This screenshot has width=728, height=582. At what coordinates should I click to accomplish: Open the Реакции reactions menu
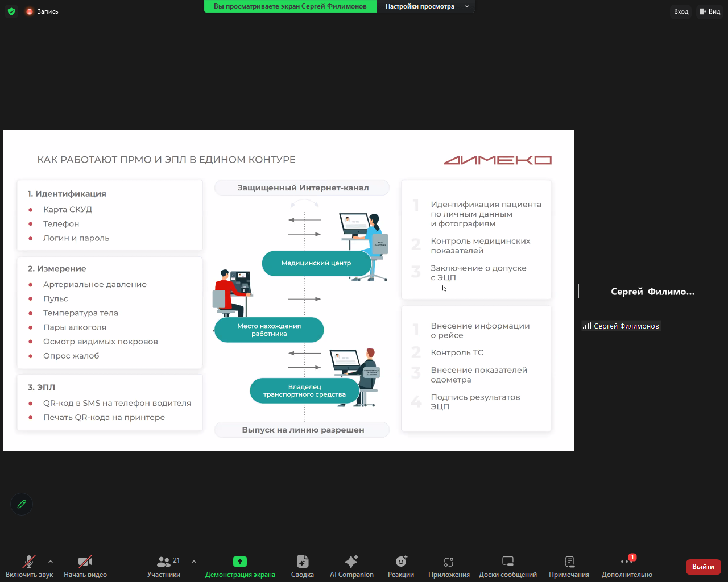[x=401, y=562]
